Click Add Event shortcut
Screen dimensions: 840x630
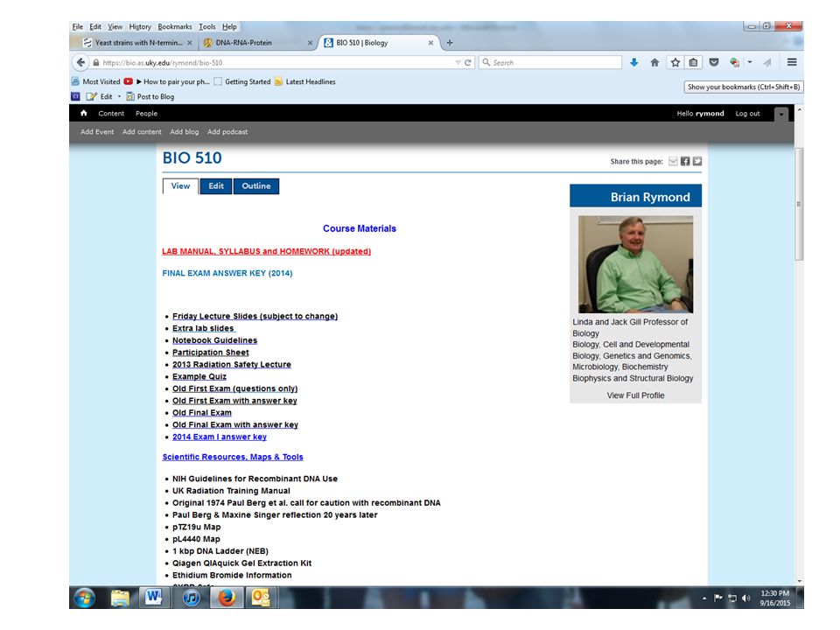(97, 132)
